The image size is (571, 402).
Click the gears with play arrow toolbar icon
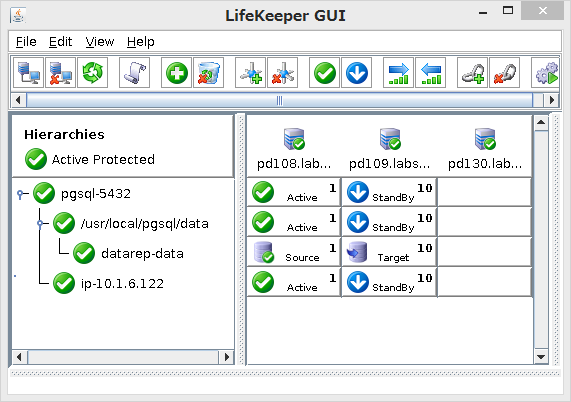pos(546,73)
